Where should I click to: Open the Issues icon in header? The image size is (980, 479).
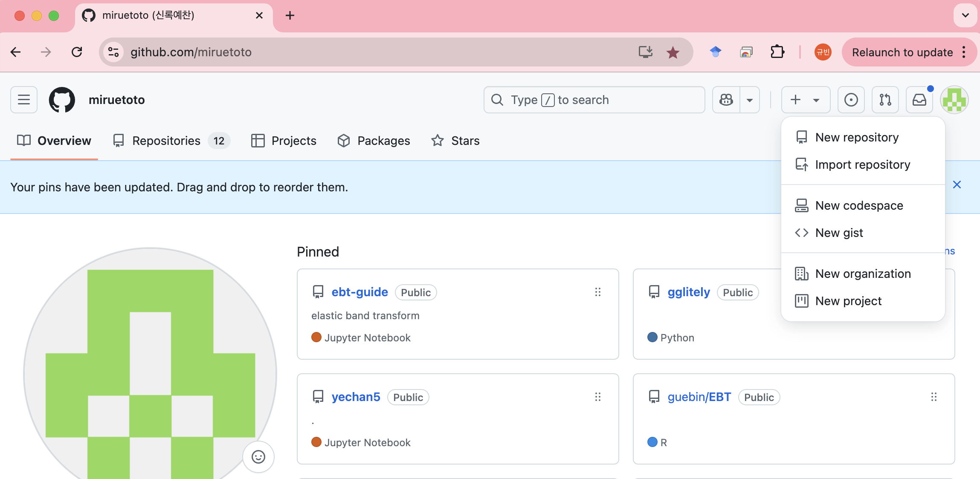tap(851, 100)
